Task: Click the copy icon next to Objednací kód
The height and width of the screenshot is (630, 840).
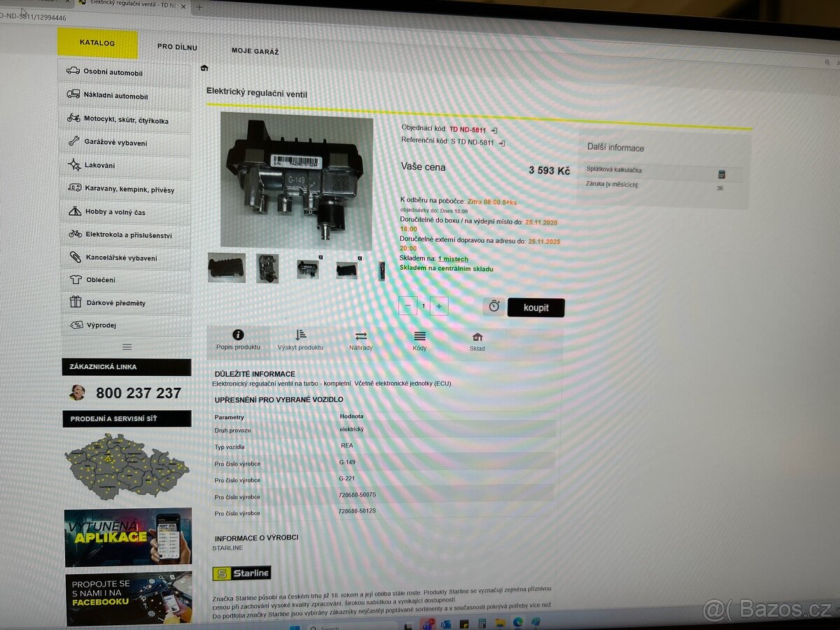Action: coord(494,129)
